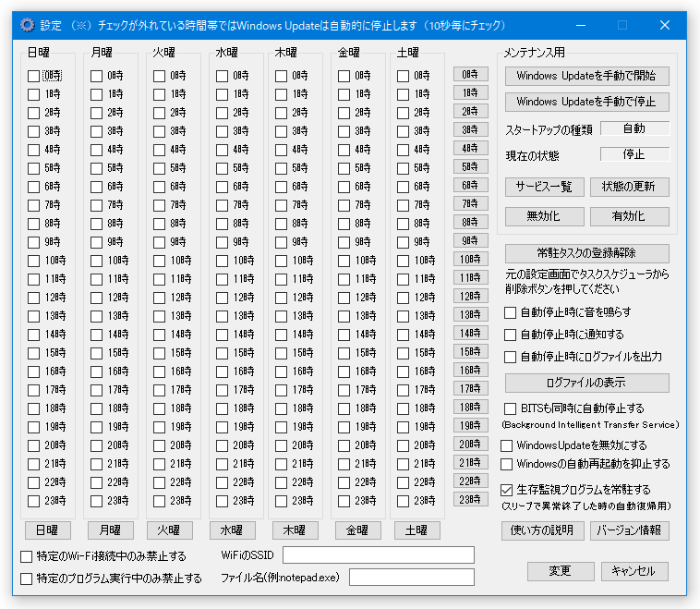Check the Saturday 19時 checkbox
700x609 pixels.
pos(404,427)
